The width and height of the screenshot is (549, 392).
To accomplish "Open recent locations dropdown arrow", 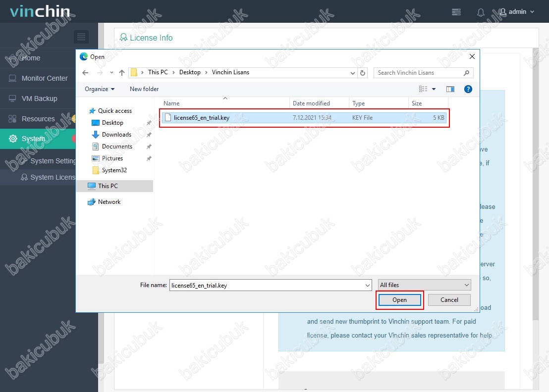I will click(111, 73).
